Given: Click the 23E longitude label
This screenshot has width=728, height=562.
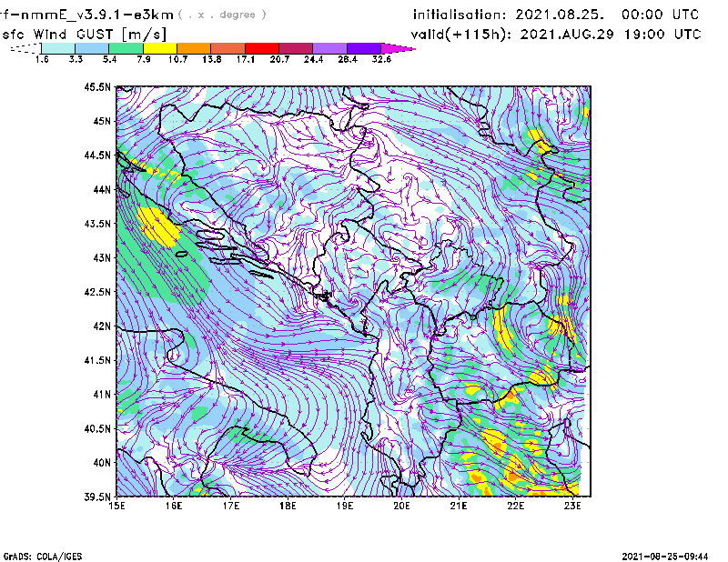Looking at the screenshot, I should [572, 506].
